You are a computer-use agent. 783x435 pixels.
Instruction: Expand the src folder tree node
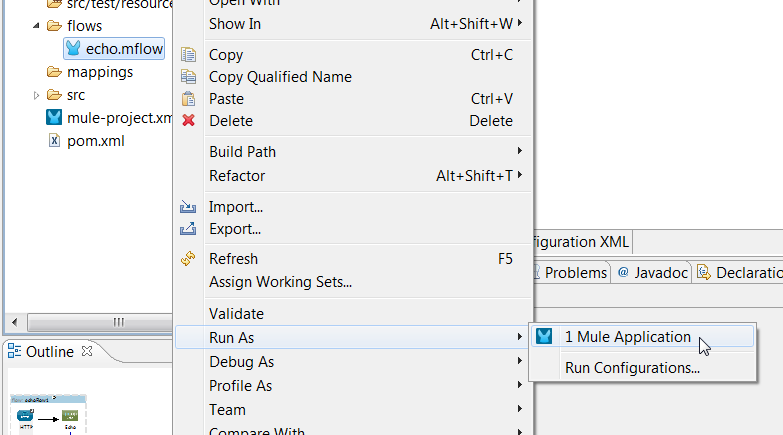click(x=37, y=95)
